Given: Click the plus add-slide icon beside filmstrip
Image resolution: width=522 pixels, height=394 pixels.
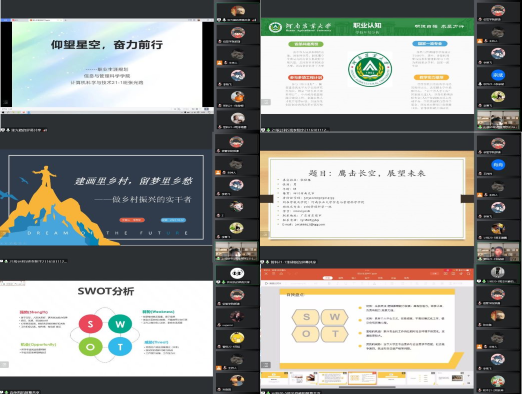Looking at the screenshot, I should (468, 376).
